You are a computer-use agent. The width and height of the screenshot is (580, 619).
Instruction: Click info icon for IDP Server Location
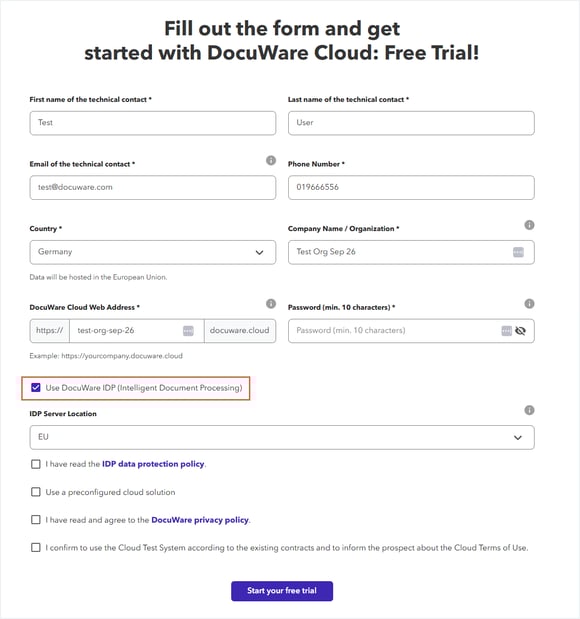pyautogui.click(x=529, y=410)
